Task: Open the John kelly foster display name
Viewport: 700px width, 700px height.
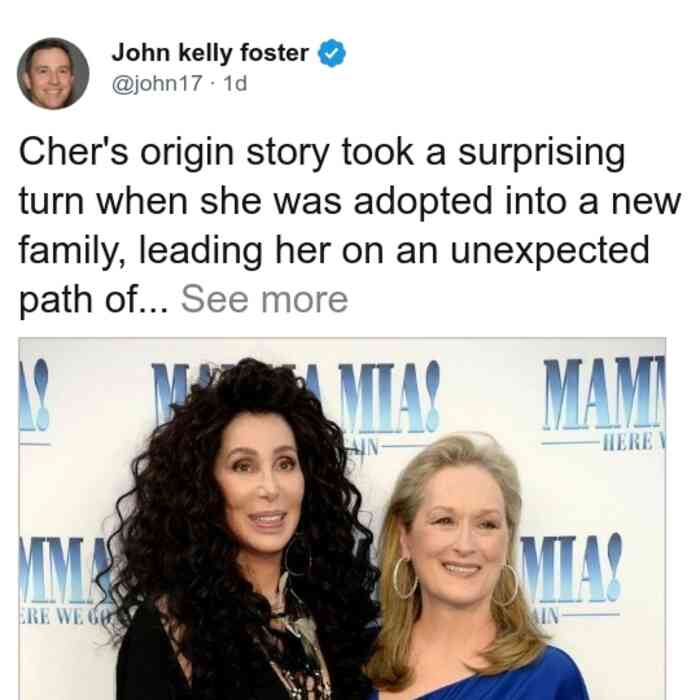Action: pyautogui.click(x=210, y=53)
